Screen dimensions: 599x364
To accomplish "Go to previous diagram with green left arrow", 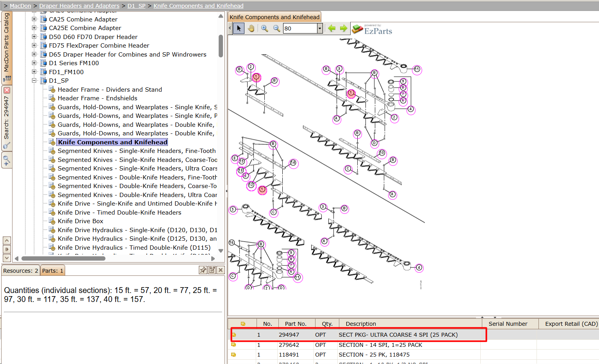I will tap(332, 28).
